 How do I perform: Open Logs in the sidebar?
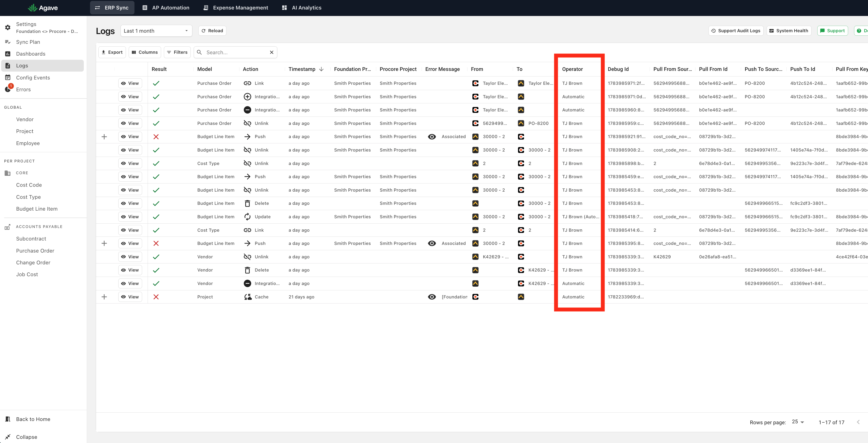[42, 66]
